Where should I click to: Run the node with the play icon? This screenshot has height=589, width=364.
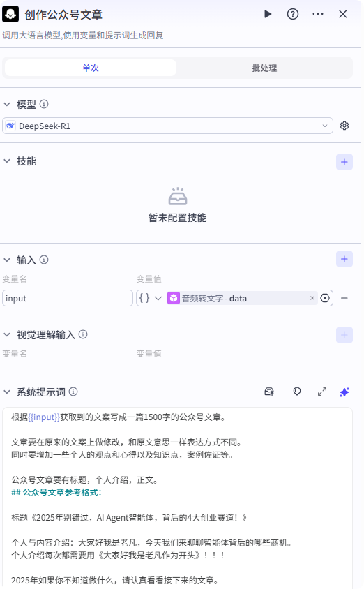[268, 14]
